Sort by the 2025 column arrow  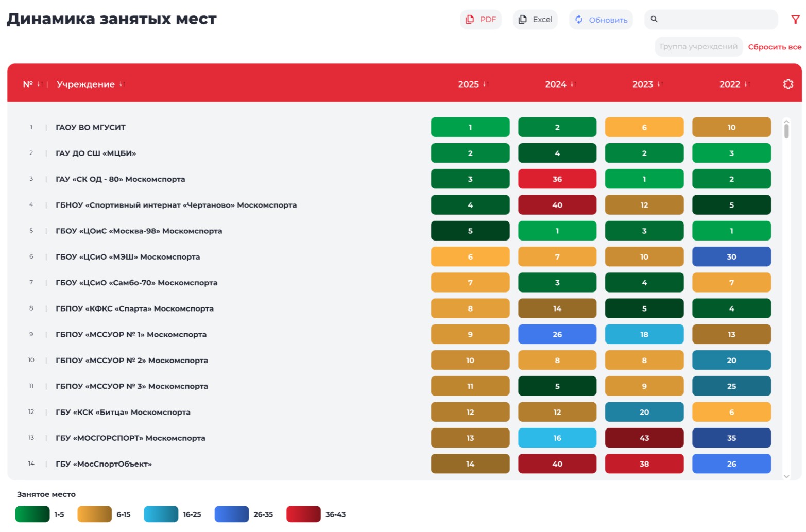pyautogui.click(x=485, y=84)
